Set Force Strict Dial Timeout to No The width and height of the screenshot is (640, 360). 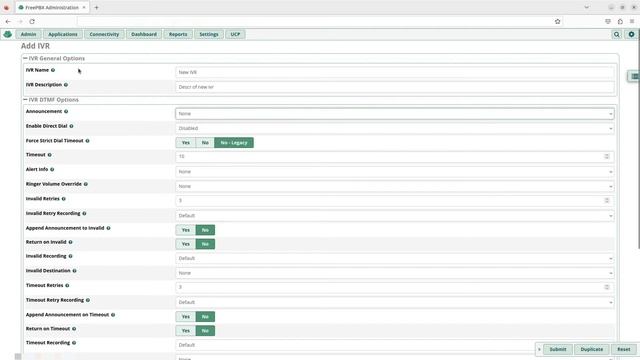205,143
